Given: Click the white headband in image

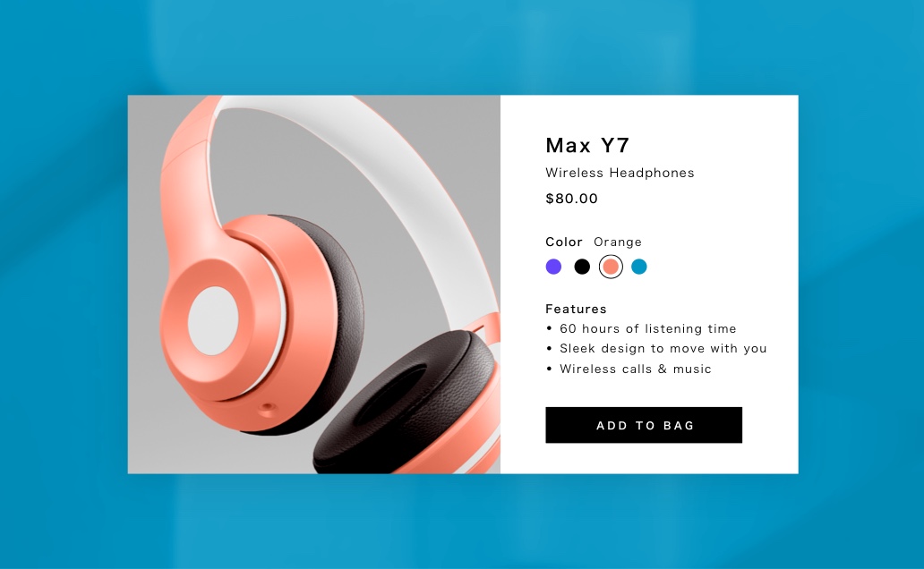Looking at the screenshot, I should click(x=354, y=153).
